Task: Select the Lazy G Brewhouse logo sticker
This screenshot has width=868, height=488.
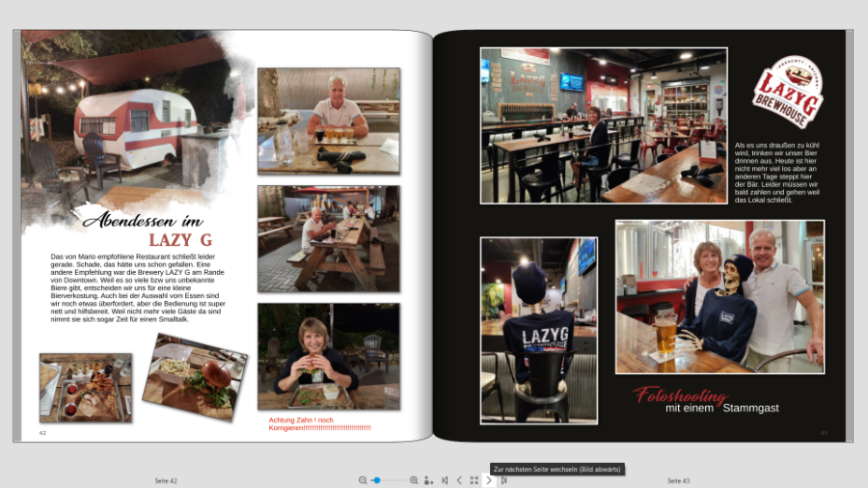Action: 788,92
